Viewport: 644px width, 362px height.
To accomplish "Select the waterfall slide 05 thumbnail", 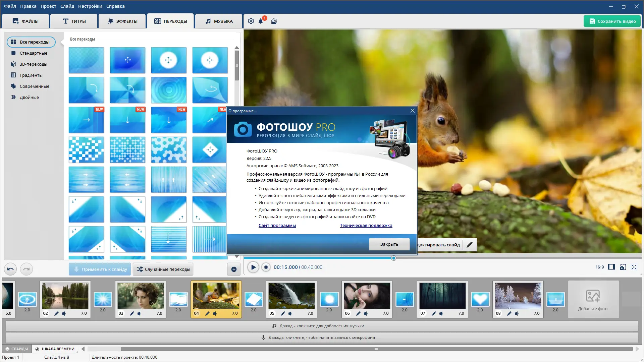I will tap(291, 295).
